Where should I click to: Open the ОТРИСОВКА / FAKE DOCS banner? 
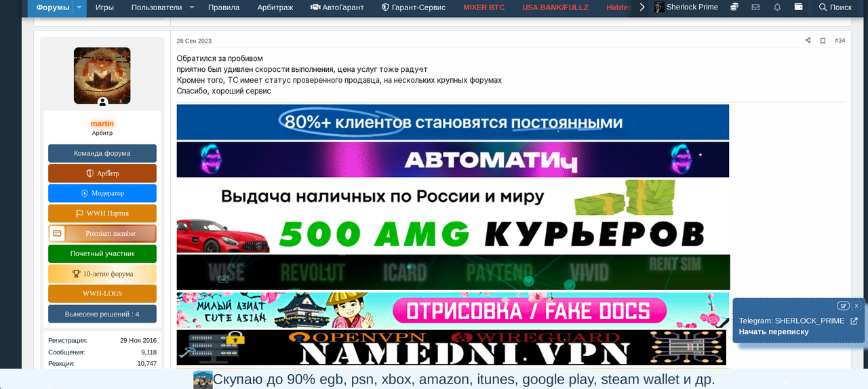453,310
